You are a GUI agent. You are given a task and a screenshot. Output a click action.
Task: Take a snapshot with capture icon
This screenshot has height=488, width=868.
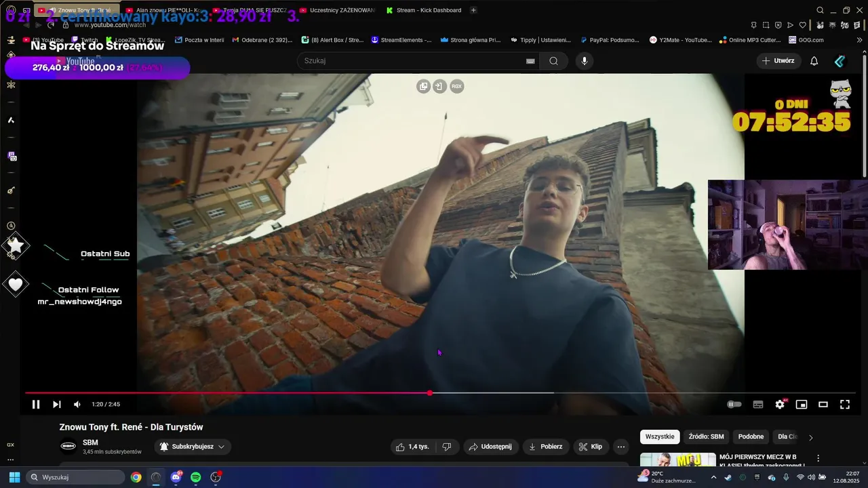click(x=766, y=25)
